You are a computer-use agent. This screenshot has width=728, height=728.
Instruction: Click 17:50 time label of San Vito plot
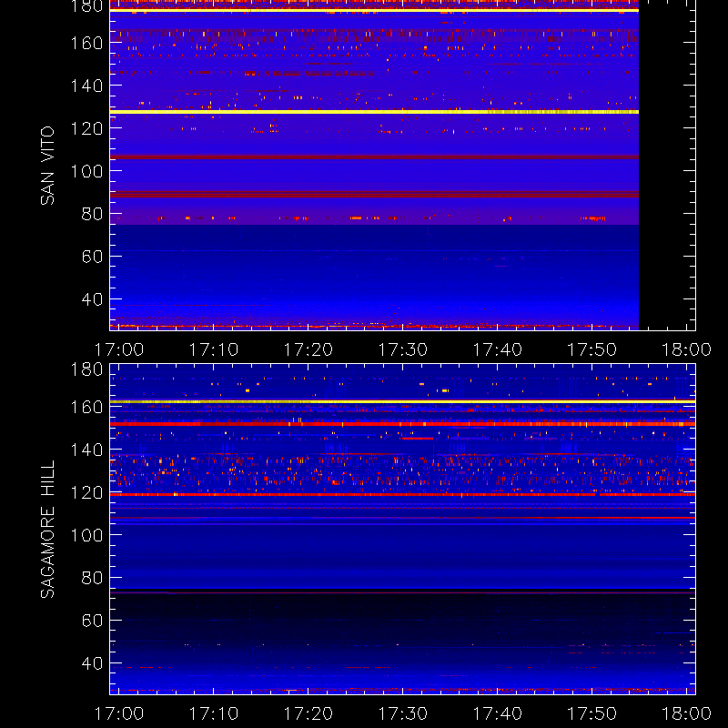coord(592,349)
